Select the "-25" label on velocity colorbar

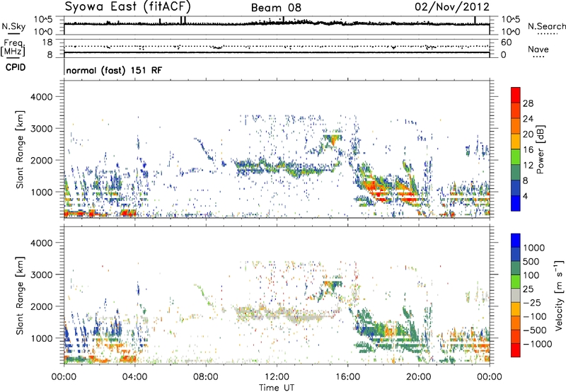coord(532,303)
